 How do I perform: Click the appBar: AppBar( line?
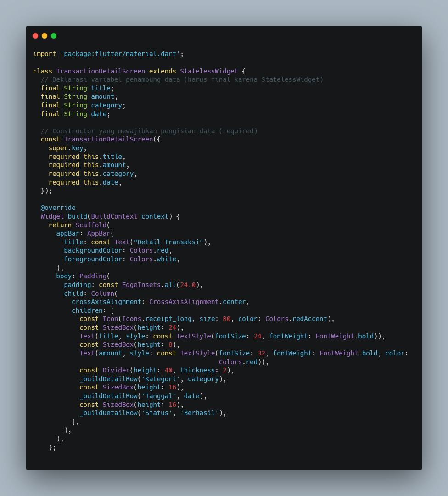click(85, 233)
